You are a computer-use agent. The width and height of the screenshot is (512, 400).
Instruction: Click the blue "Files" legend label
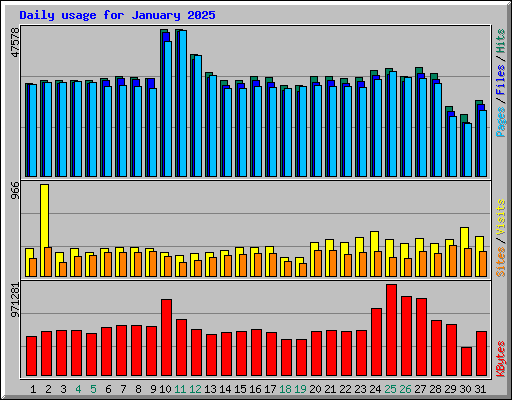[501, 80]
